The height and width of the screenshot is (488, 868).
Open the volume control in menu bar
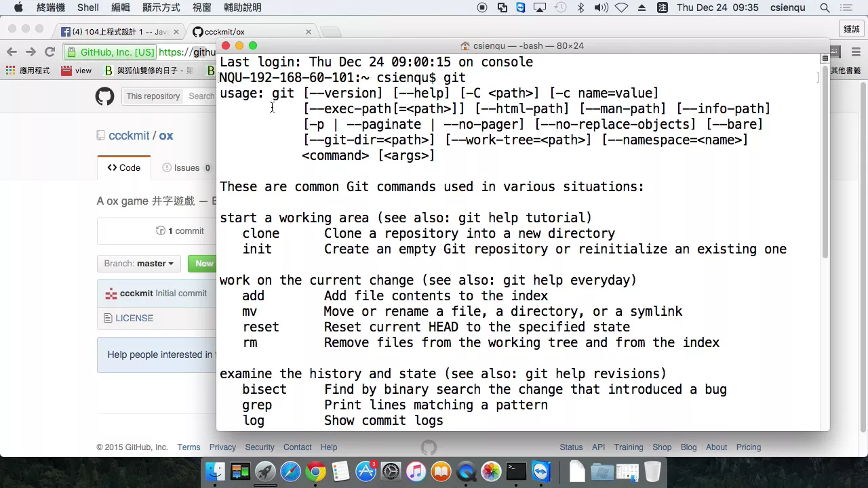click(x=601, y=7)
